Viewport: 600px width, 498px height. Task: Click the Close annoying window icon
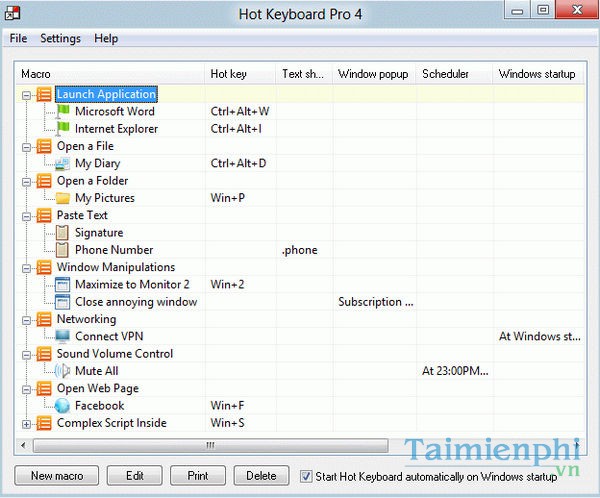coord(62,302)
